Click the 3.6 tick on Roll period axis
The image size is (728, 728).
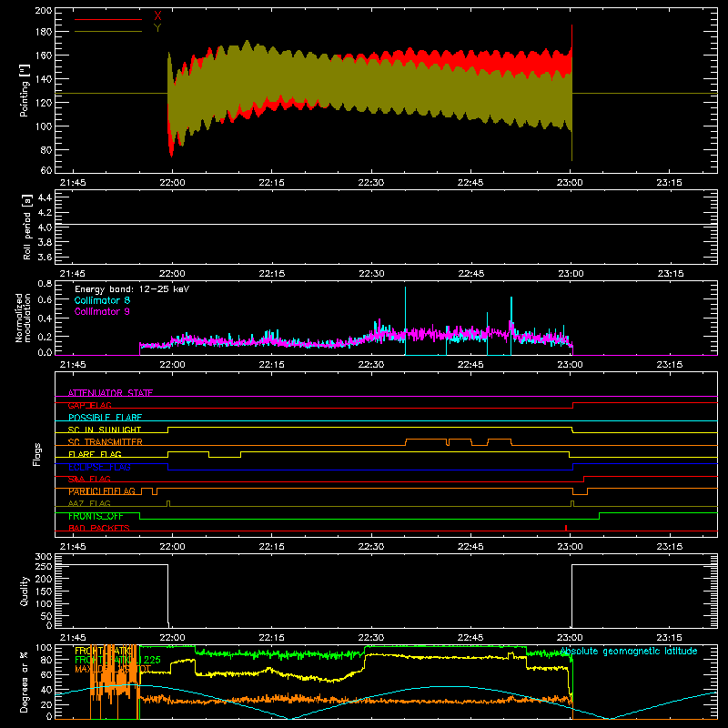45,257
